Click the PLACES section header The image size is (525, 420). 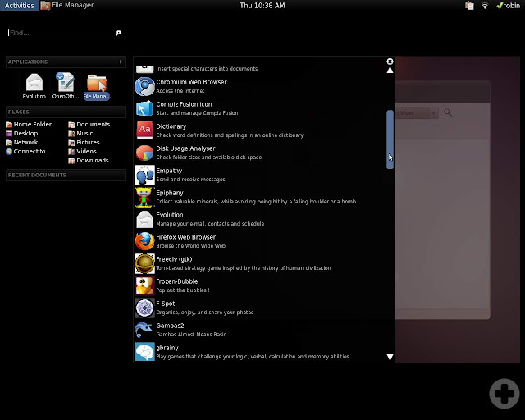(66, 112)
